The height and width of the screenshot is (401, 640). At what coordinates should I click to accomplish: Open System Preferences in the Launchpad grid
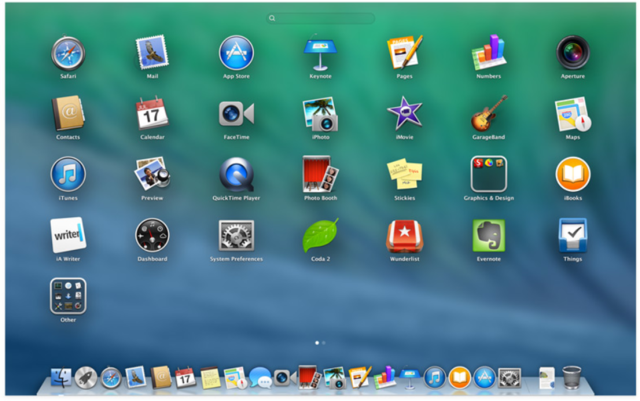pyautogui.click(x=236, y=236)
